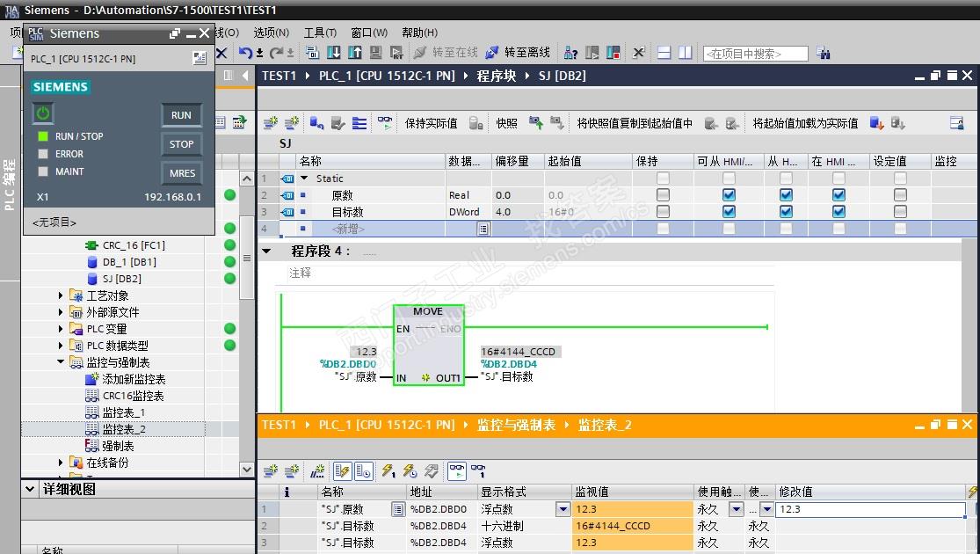Open display format dropdown for SJ.原数
The image size is (980, 554).
click(x=563, y=509)
